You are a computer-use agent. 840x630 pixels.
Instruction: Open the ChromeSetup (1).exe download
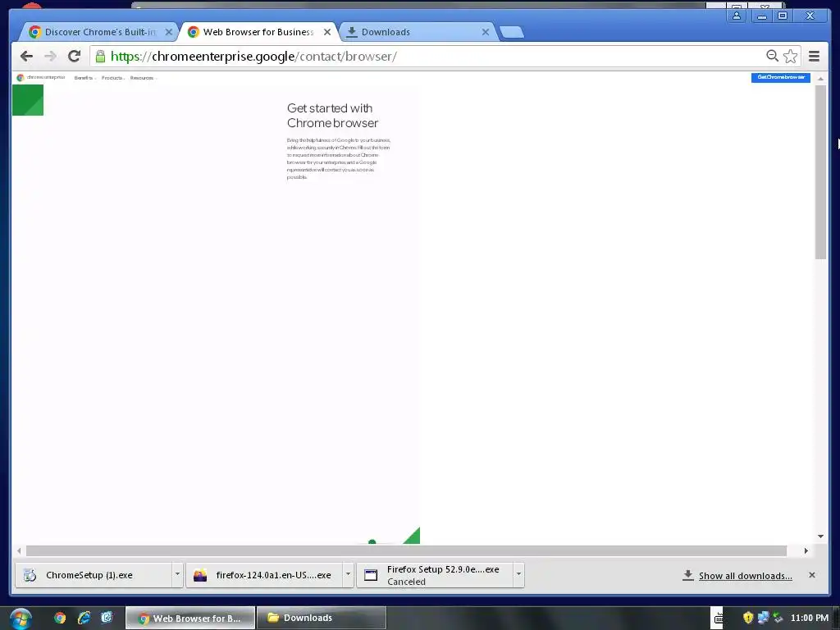click(94, 575)
